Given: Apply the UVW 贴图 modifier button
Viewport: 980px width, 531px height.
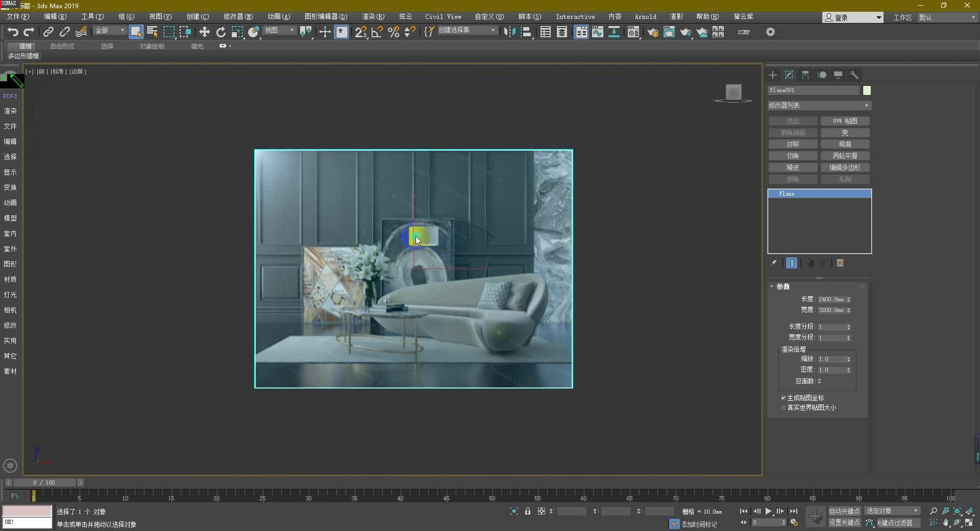Looking at the screenshot, I should pyautogui.click(x=845, y=121).
